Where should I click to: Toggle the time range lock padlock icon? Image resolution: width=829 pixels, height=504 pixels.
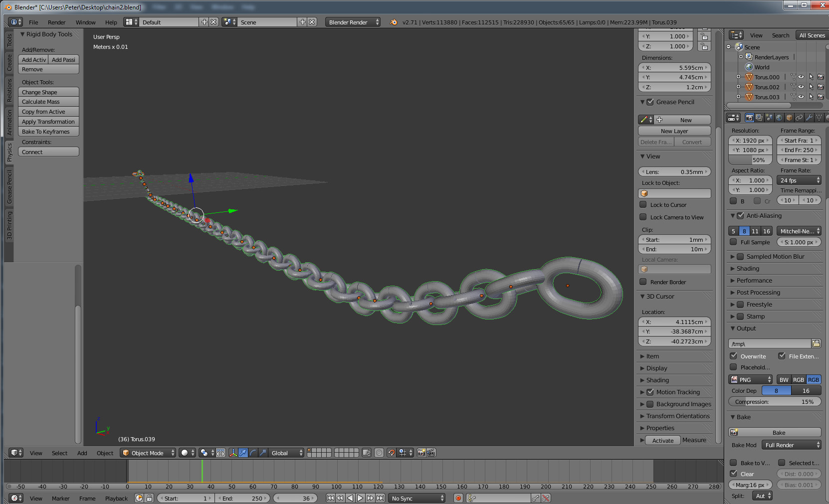click(149, 498)
